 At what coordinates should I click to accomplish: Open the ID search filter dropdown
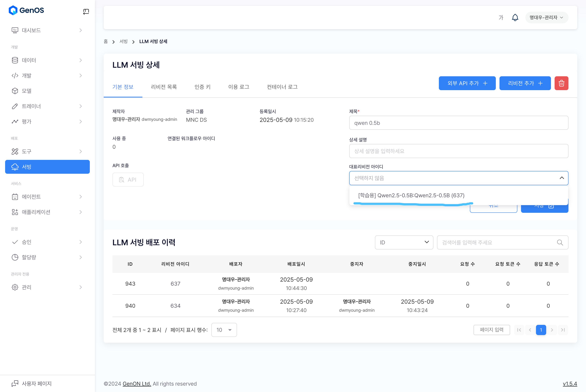coord(404,243)
